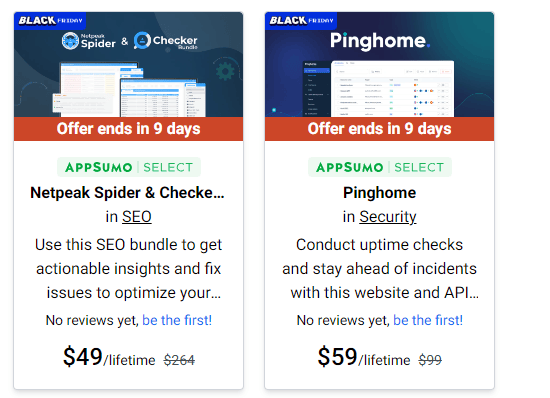Screen dimensions: 550x398
Task: Click the $59/lifetime price
Action: [x=364, y=357]
